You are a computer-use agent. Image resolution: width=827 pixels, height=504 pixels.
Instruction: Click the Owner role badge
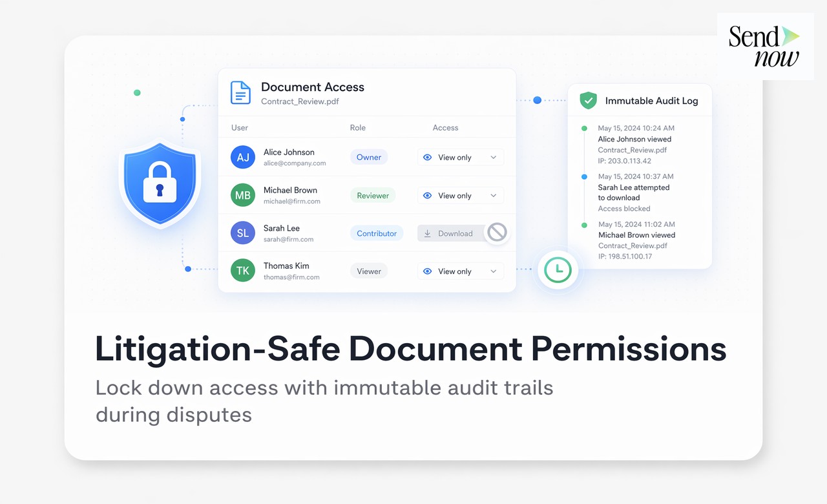click(369, 157)
